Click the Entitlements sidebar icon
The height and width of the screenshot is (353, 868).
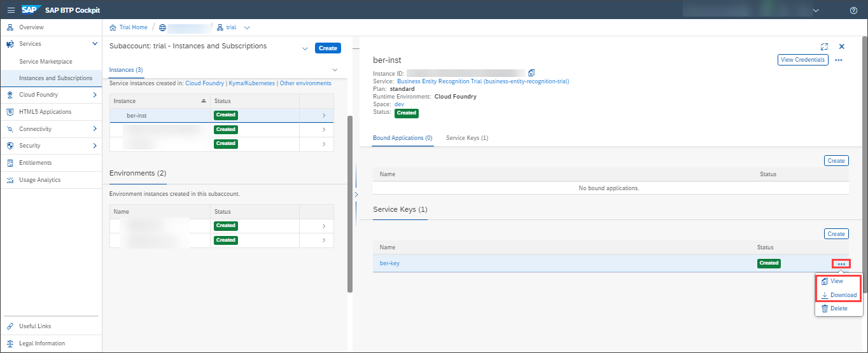tap(10, 163)
